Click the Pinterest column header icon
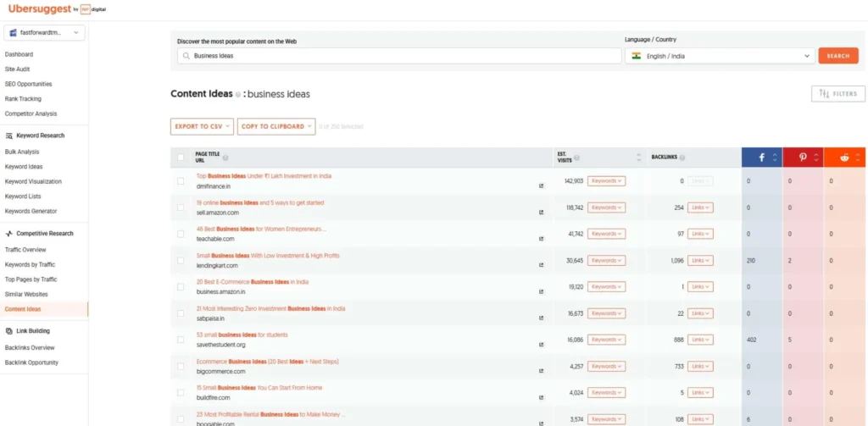The width and height of the screenshot is (868, 426). (x=802, y=158)
